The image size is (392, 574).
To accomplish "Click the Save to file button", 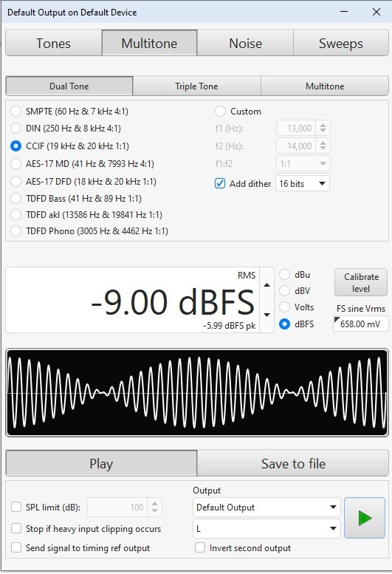I will click(293, 463).
